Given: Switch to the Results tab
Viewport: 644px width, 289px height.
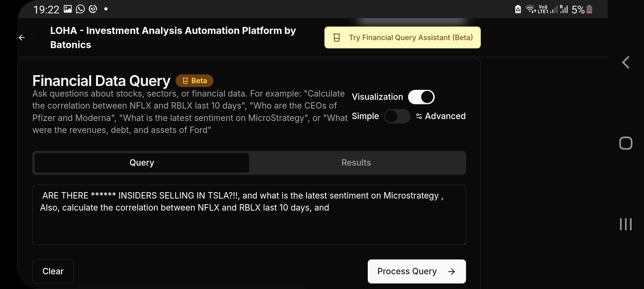Looking at the screenshot, I should 356,163.
